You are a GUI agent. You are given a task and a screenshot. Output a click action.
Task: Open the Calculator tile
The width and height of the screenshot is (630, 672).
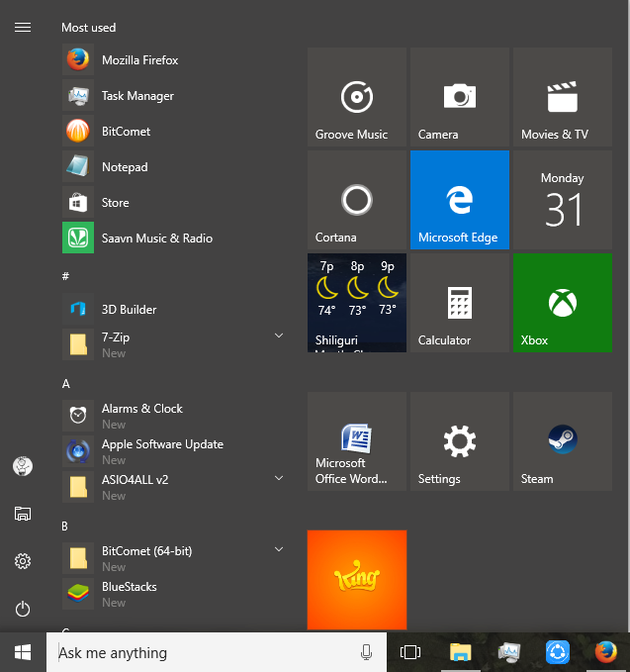pos(460,303)
